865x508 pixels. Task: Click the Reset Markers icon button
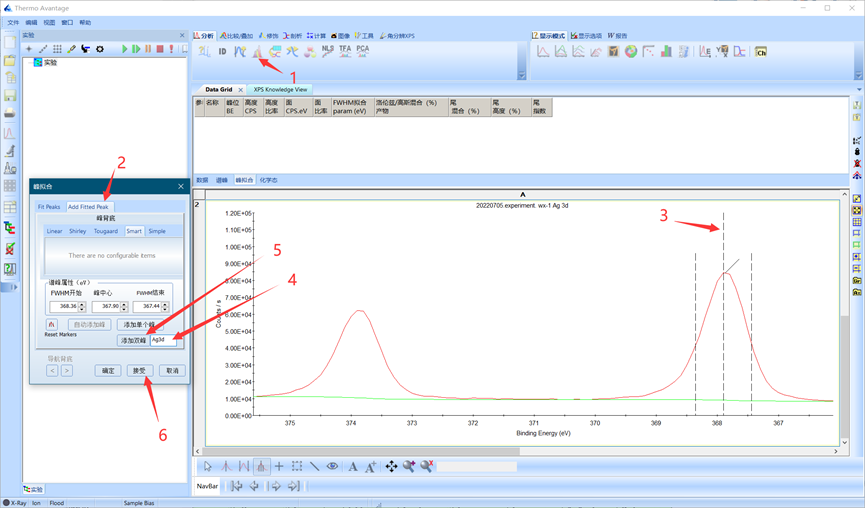(52, 324)
